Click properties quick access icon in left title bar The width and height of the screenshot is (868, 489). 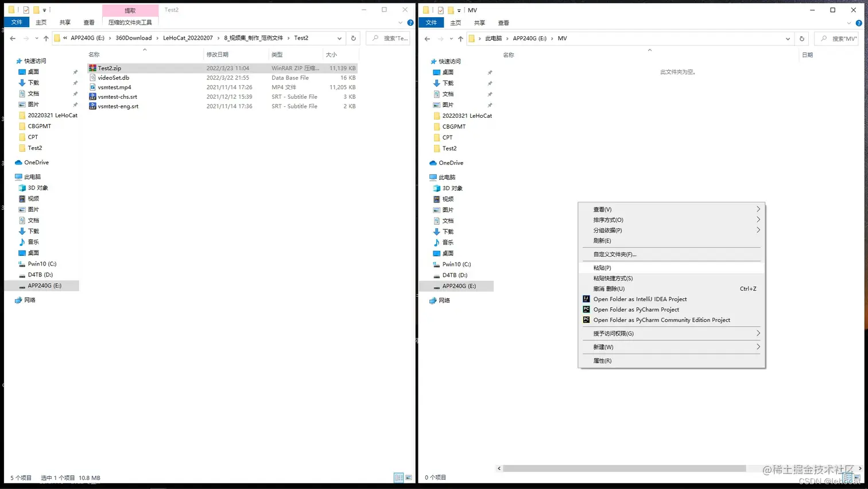[26, 10]
